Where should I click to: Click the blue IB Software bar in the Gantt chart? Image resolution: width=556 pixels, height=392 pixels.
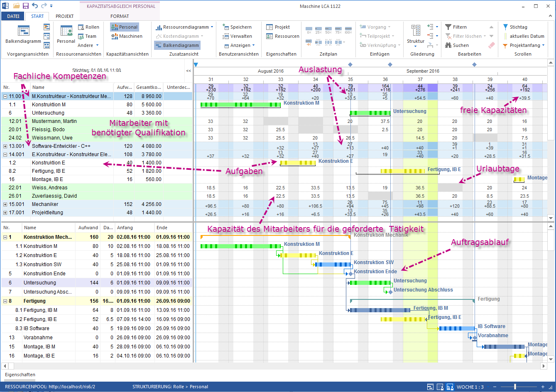coord(457,328)
